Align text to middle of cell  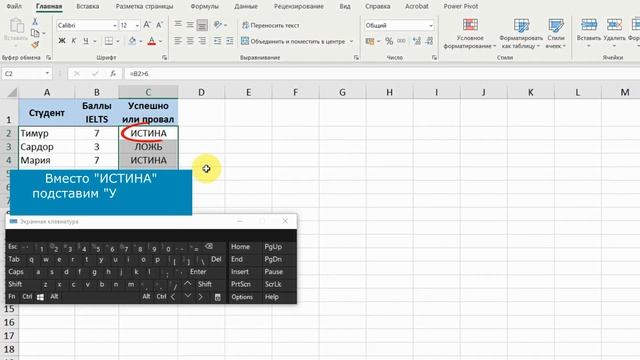190,25
